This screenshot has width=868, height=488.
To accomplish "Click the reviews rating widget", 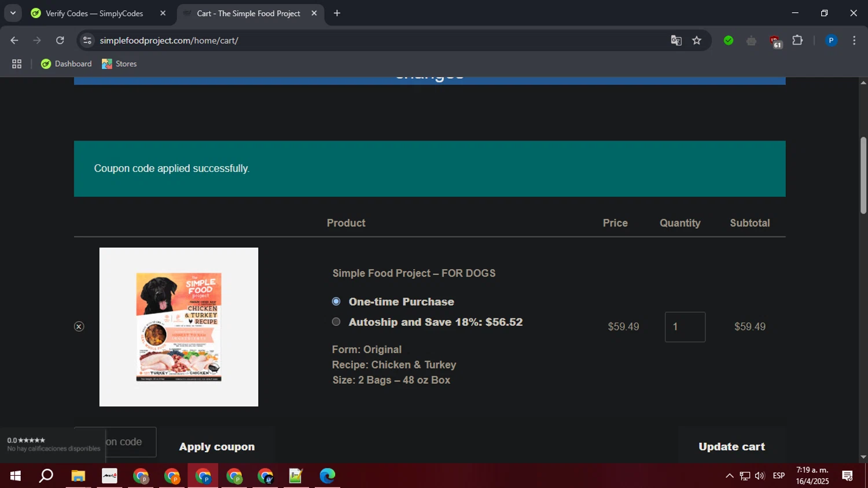I will tap(53, 445).
